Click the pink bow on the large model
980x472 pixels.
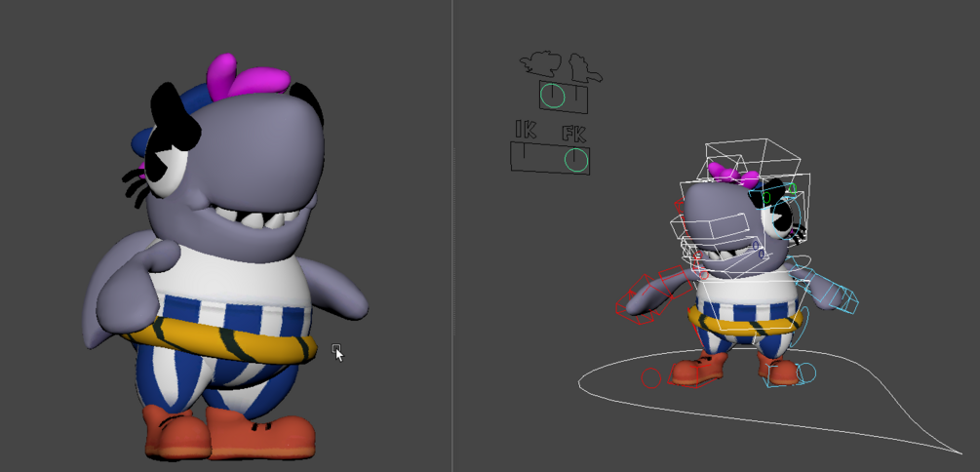pos(247,75)
